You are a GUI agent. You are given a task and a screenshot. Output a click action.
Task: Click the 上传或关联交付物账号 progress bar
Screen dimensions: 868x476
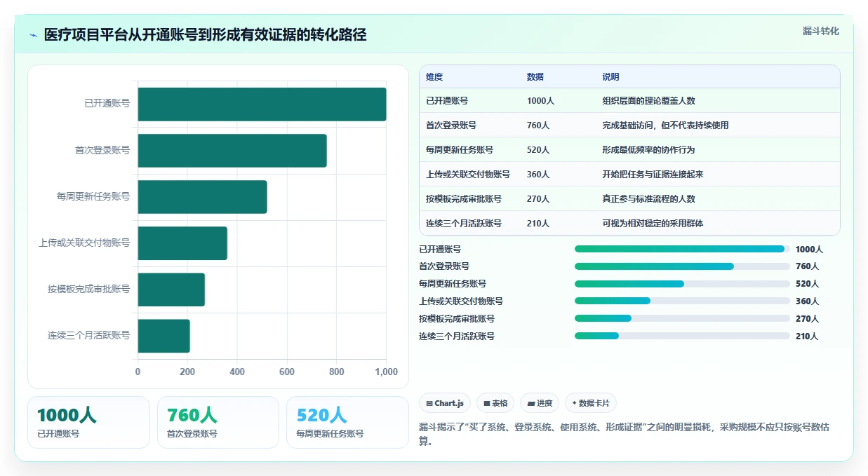coord(682,301)
